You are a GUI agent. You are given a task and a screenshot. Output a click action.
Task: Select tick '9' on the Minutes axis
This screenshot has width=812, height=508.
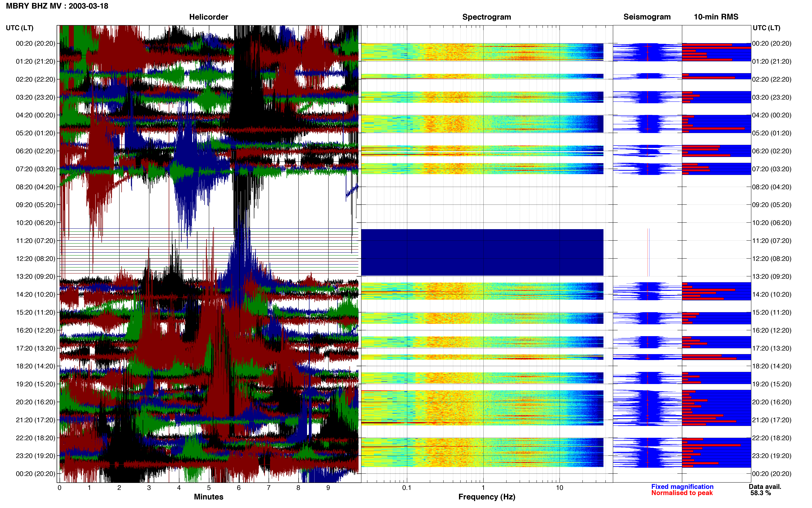[328, 488]
